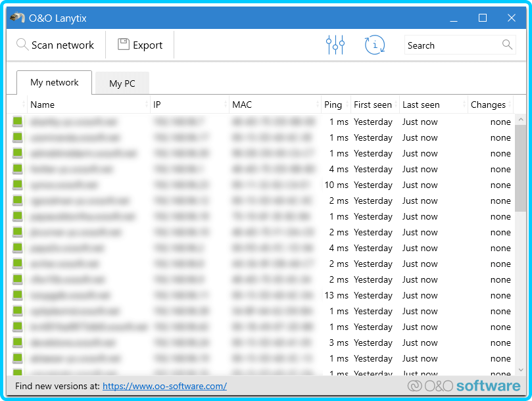Click the O&O Lanytix app icon in title bar

point(17,17)
